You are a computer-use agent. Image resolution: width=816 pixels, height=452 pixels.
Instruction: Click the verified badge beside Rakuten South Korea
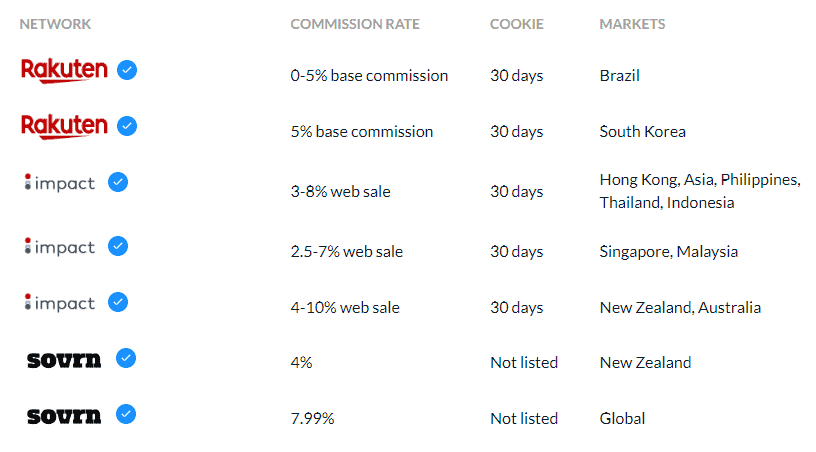click(x=127, y=126)
